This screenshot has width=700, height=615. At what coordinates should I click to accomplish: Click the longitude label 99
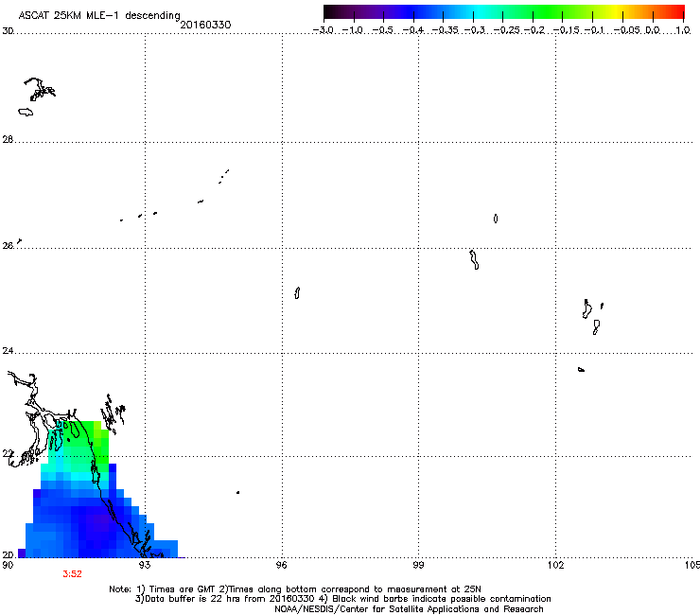coord(418,565)
